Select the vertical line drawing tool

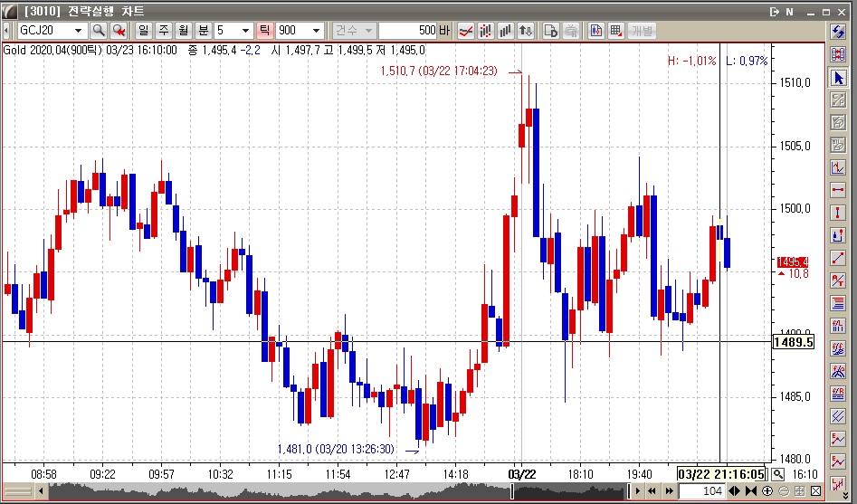838,213
